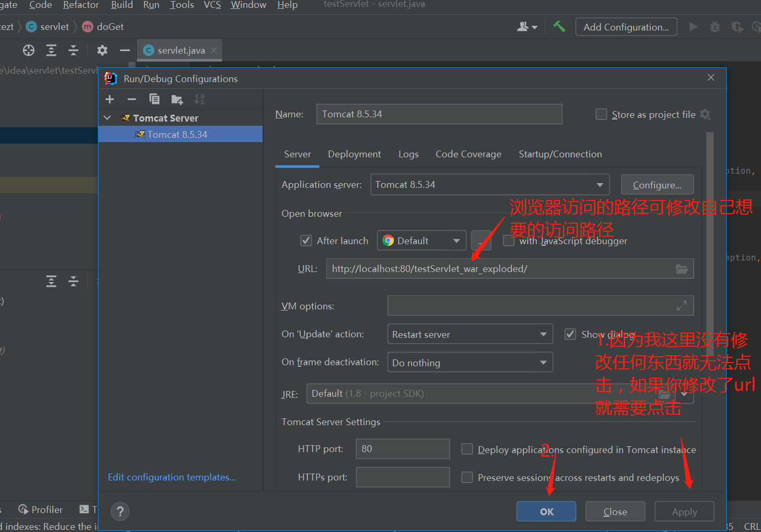Open the VCS menu
761x532 pixels.
[212, 5]
